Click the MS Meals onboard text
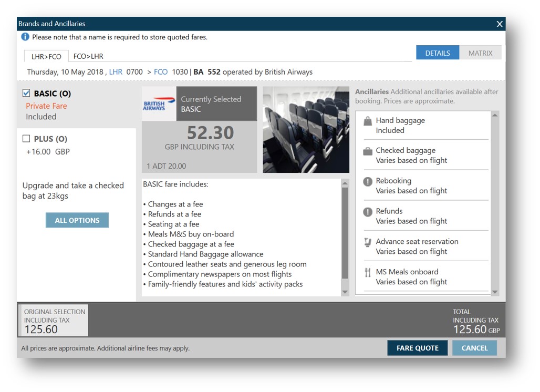 [x=411, y=276]
